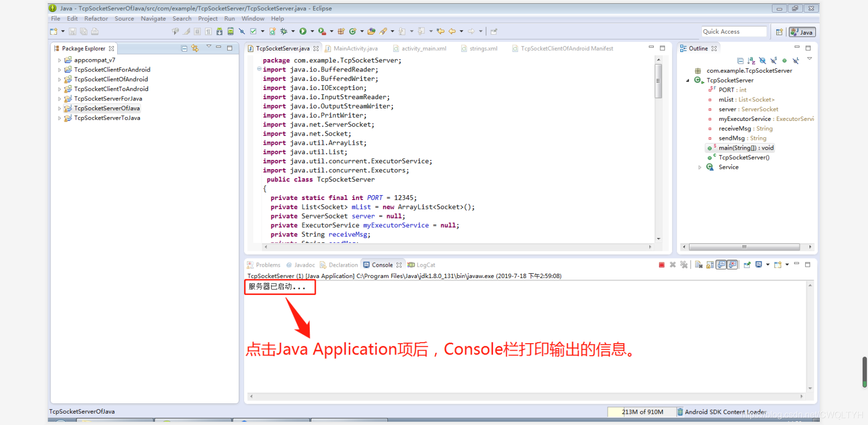This screenshot has width=868, height=425.
Task: Click Remove Launch gray X in Console
Action: [x=673, y=265]
